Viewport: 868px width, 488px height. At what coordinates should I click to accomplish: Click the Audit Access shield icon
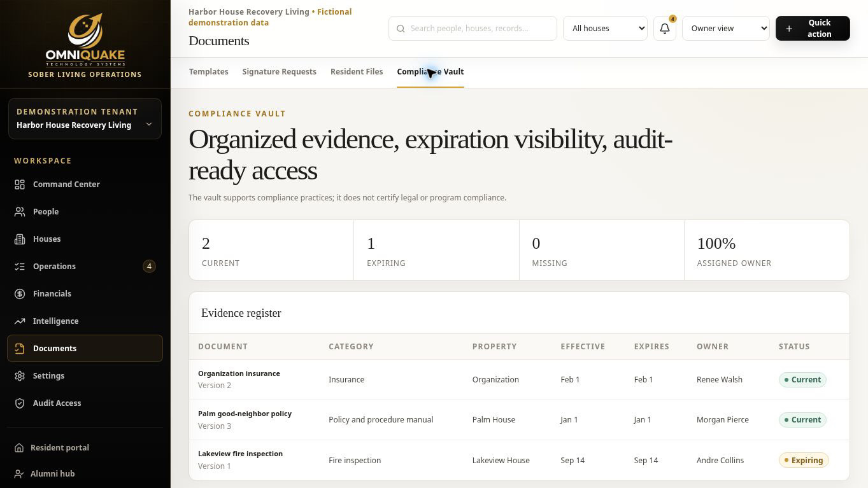20,403
